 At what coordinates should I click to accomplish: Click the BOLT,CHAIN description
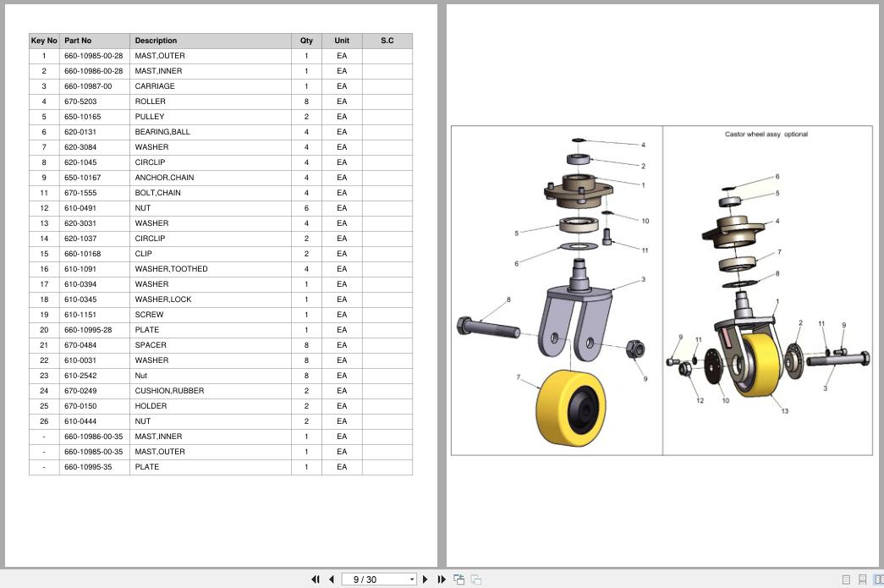tap(158, 193)
